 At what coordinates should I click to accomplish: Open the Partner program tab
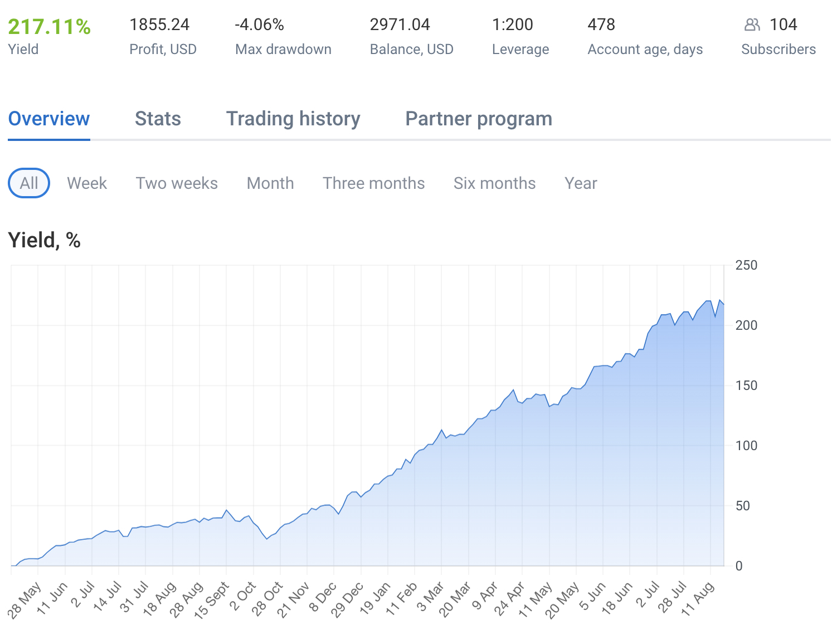479,119
